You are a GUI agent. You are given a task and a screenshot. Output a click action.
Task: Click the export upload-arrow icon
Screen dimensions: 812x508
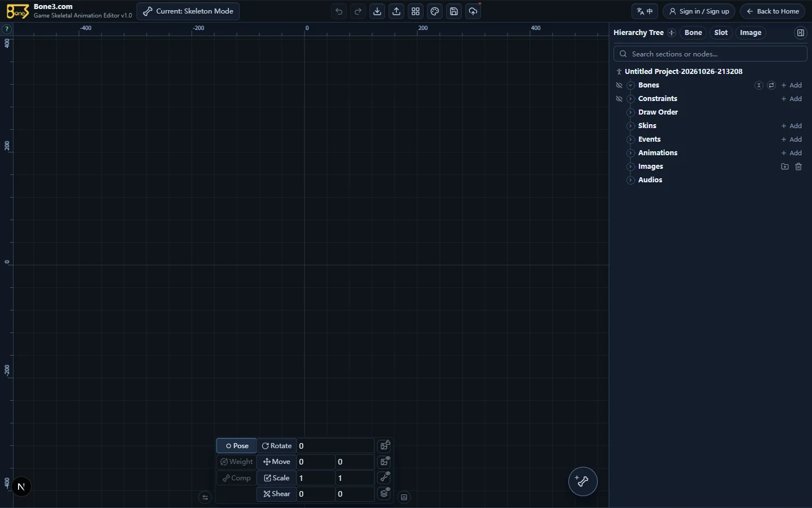point(396,11)
